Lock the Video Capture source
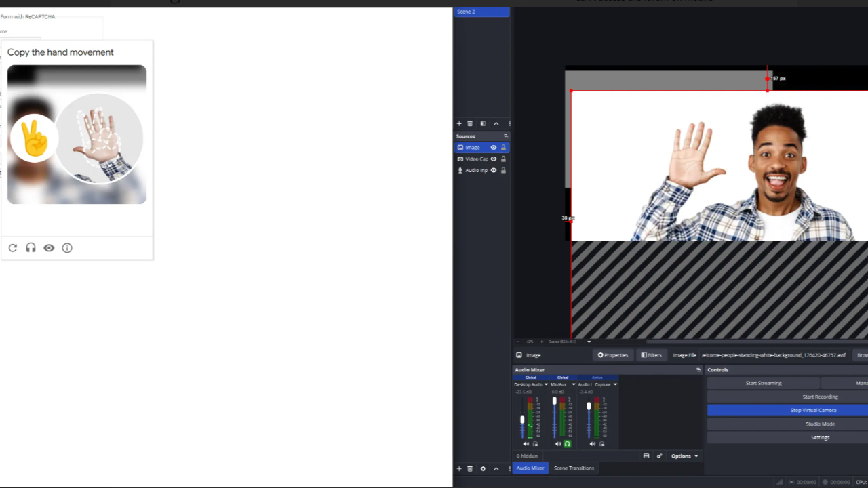Image resolution: width=868 pixels, height=488 pixels. point(503,159)
